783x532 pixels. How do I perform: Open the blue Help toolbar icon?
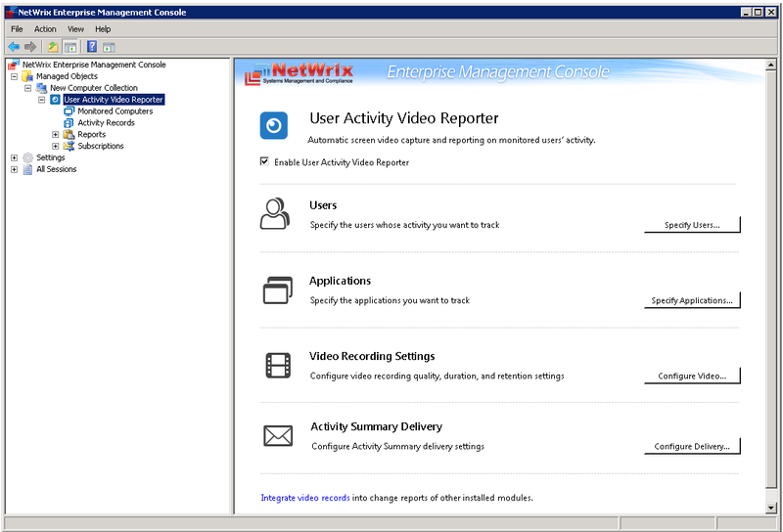92,46
